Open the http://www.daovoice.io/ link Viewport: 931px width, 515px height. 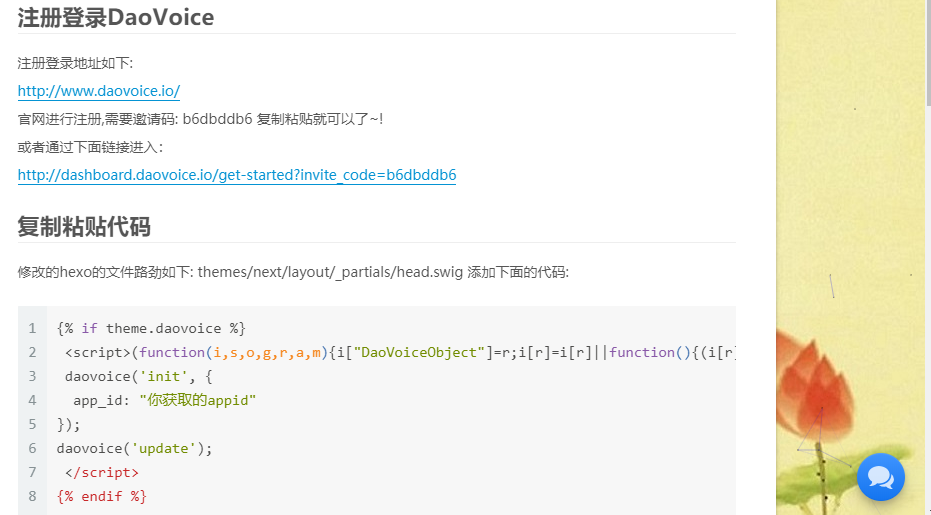point(98,91)
